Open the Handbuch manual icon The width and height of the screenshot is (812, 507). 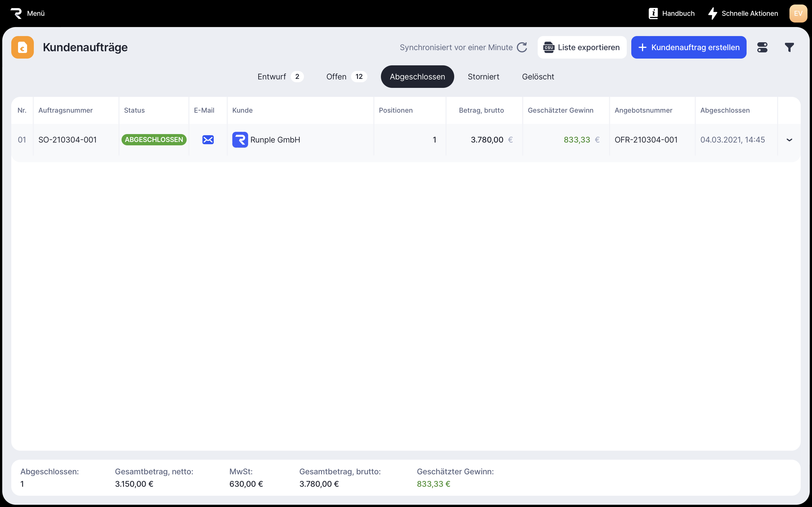[x=653, y=14]
